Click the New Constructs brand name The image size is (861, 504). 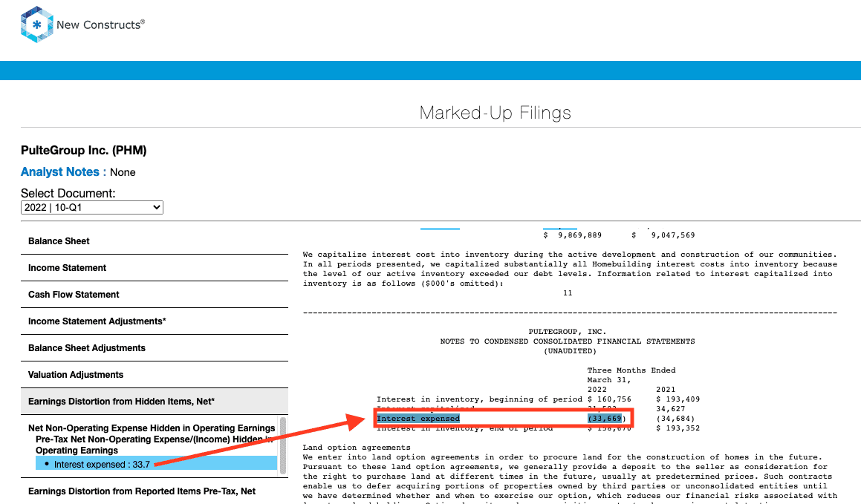100,24
